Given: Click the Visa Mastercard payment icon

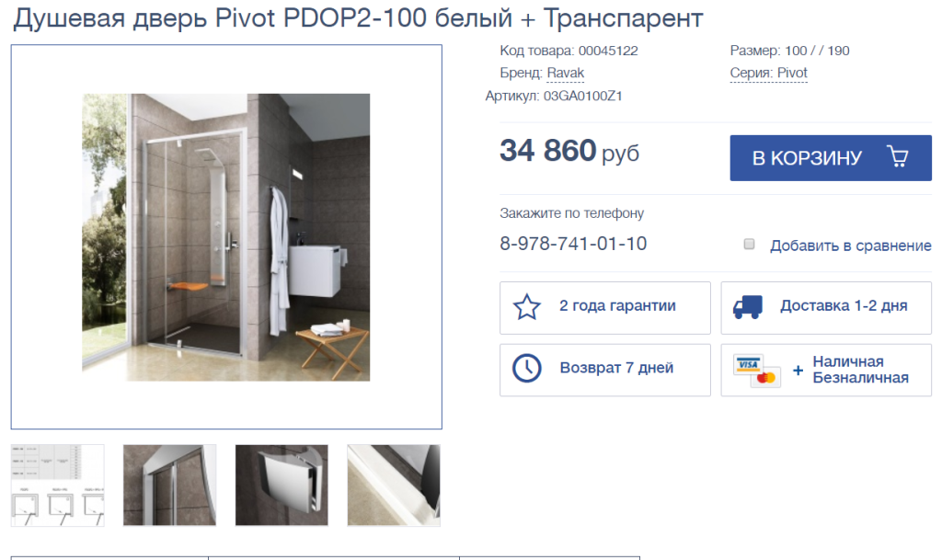Looking at the screenshot, I should click(757, 371).
